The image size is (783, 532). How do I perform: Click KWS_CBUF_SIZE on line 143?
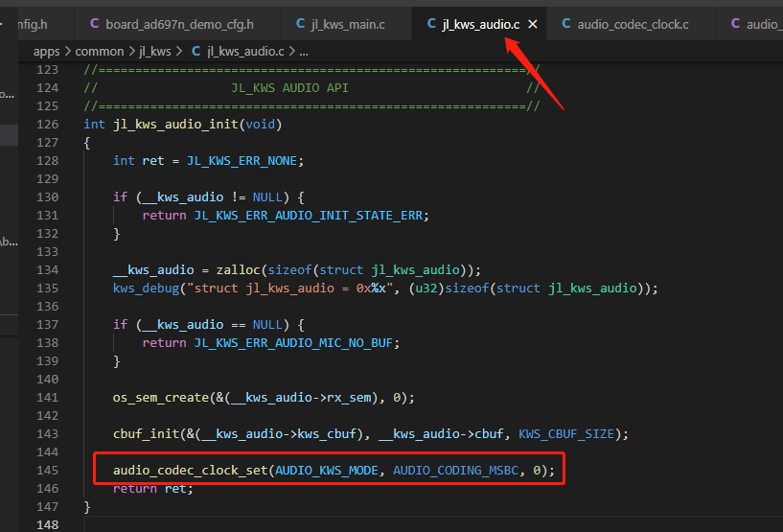(565, 434)
